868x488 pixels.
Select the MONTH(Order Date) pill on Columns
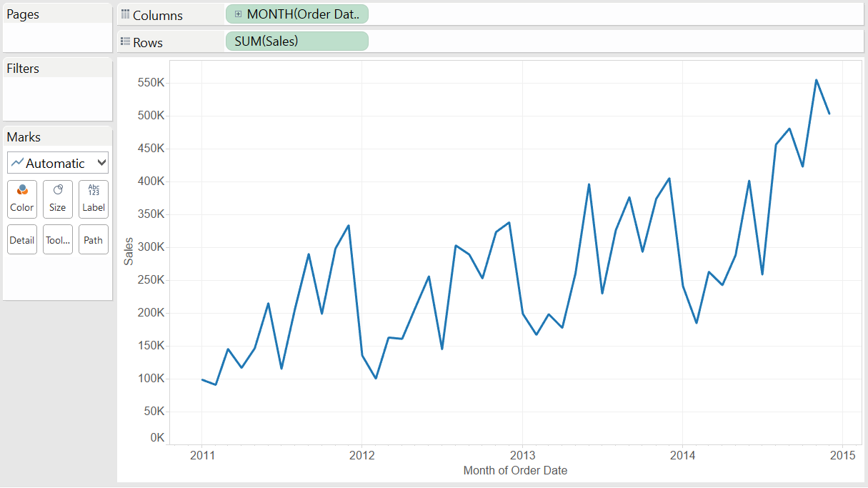(300, 14)
